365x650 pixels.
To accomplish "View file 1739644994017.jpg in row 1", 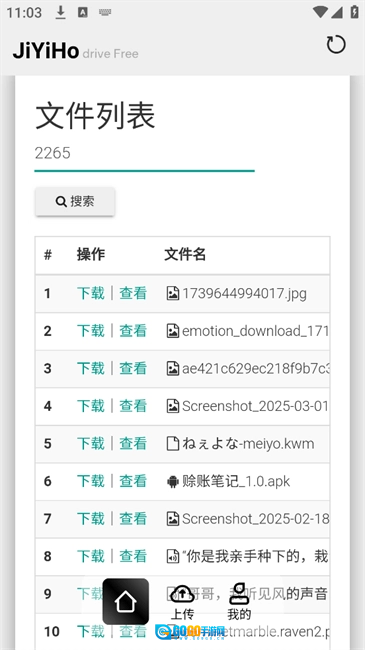I will pos(133,293).
